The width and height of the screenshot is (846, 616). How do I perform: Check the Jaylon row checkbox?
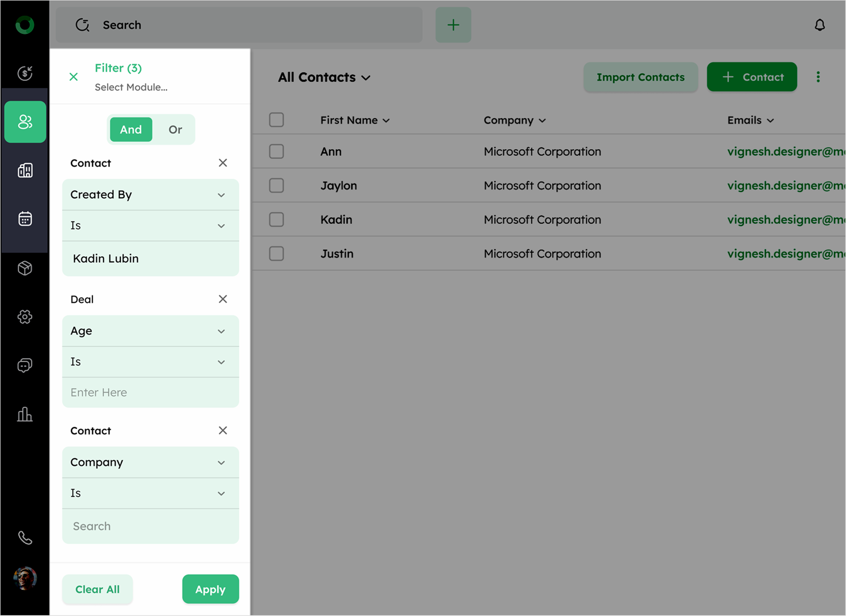coord(276,185)
